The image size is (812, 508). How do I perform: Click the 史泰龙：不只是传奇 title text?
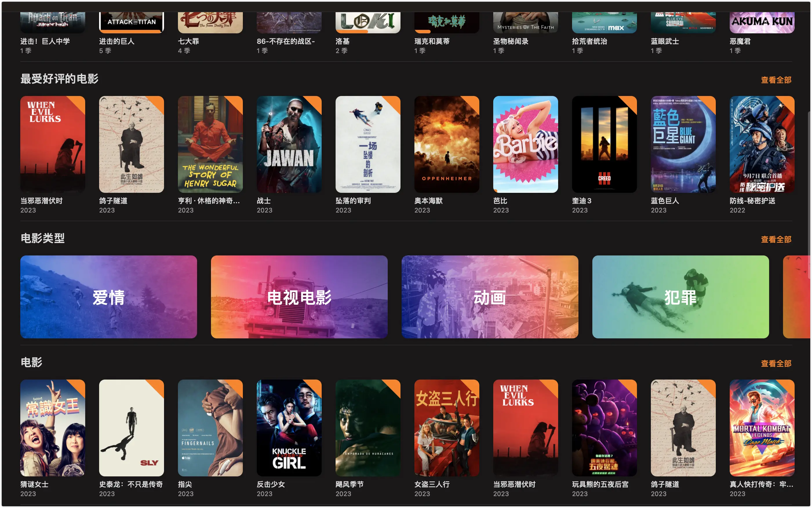coord(131,484)
